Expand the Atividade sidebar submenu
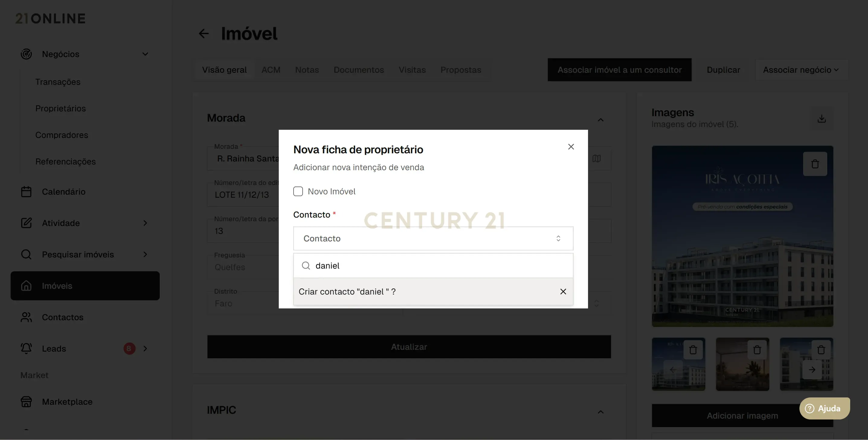This screenshot has width=868, height=440. coord(145,223)
